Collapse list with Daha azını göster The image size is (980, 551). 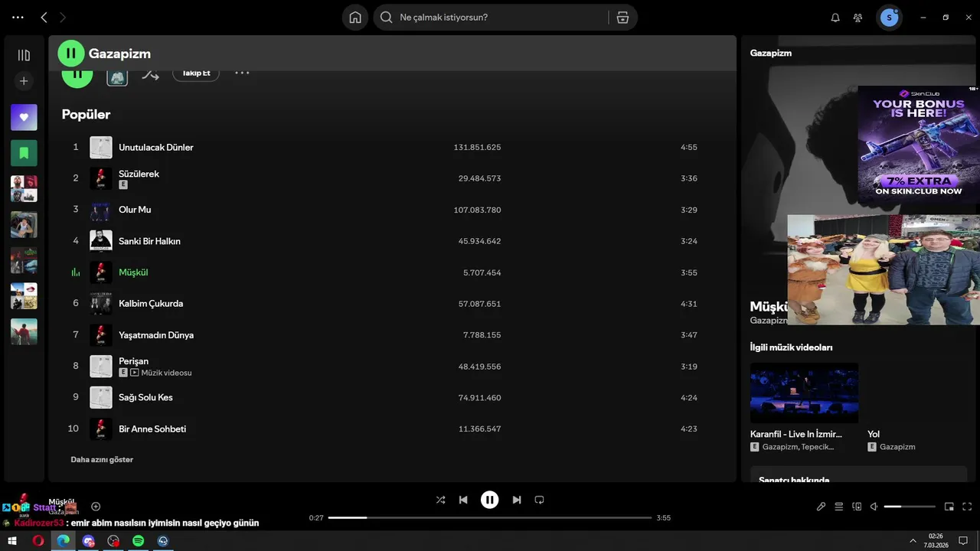[102, 460]
